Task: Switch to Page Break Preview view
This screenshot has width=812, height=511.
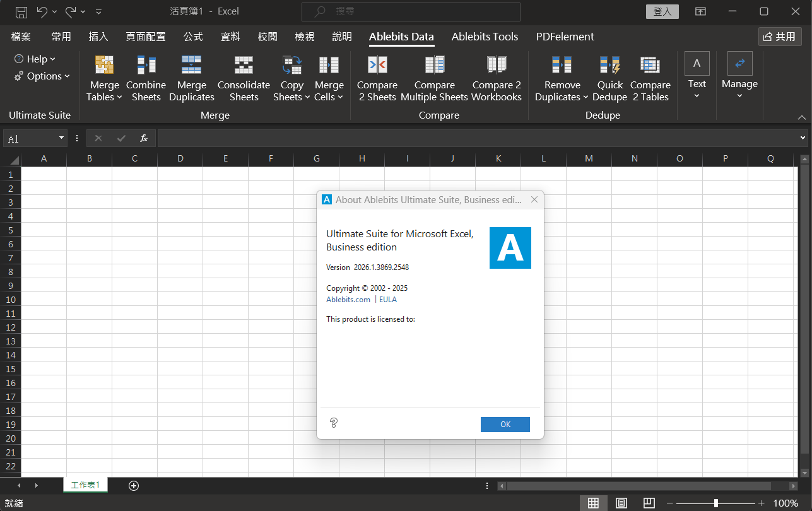Action: [649, 503]
